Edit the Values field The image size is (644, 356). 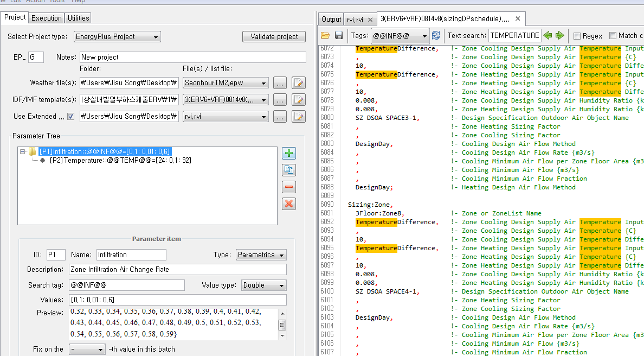click(178, 300)
